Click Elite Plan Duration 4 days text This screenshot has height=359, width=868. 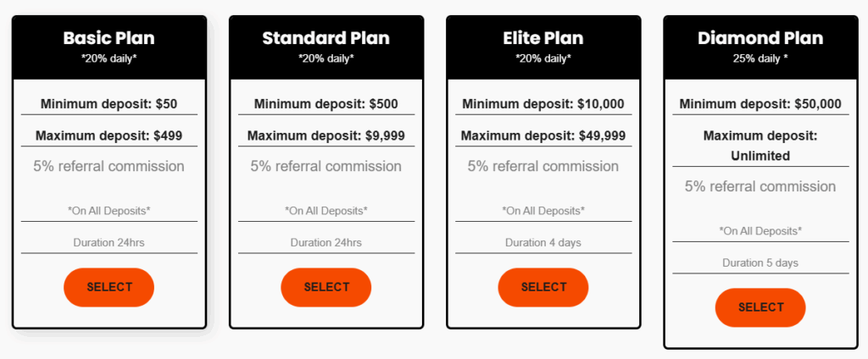point(543,243)
